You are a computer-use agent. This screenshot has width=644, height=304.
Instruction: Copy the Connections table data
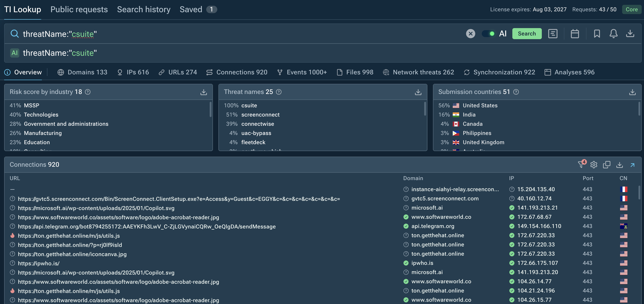pyautogui.click(x=606, y=165)
